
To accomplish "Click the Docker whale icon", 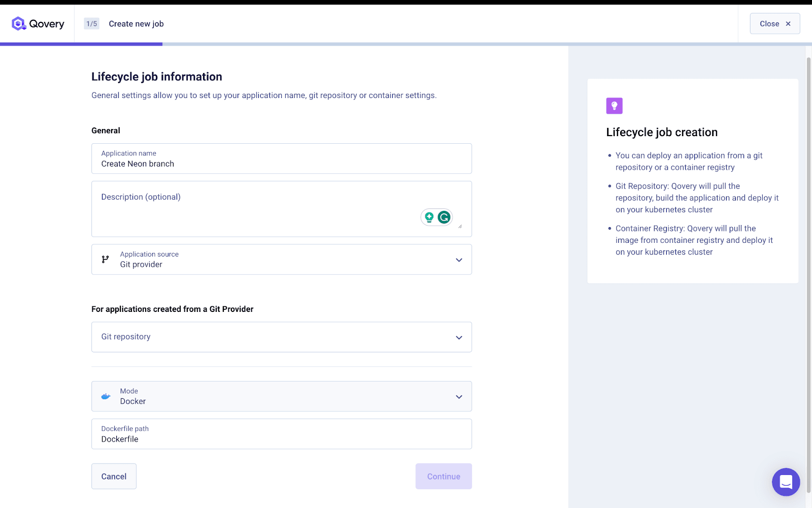I will click(106, 396).
